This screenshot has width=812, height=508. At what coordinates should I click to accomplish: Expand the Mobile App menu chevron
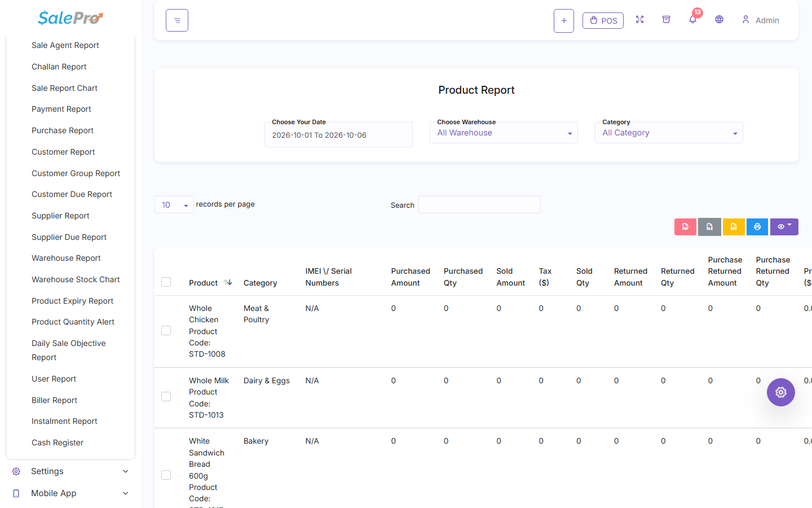[126, 493]
